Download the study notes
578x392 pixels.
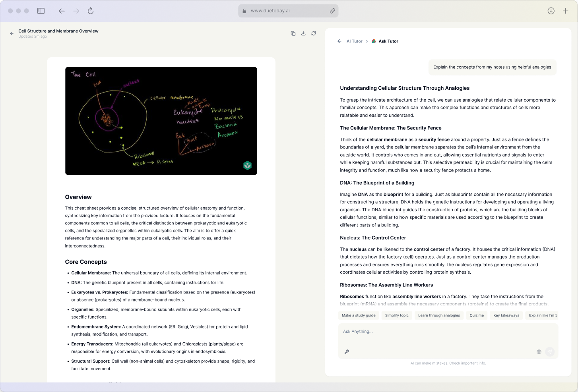[x=303, y=33]
